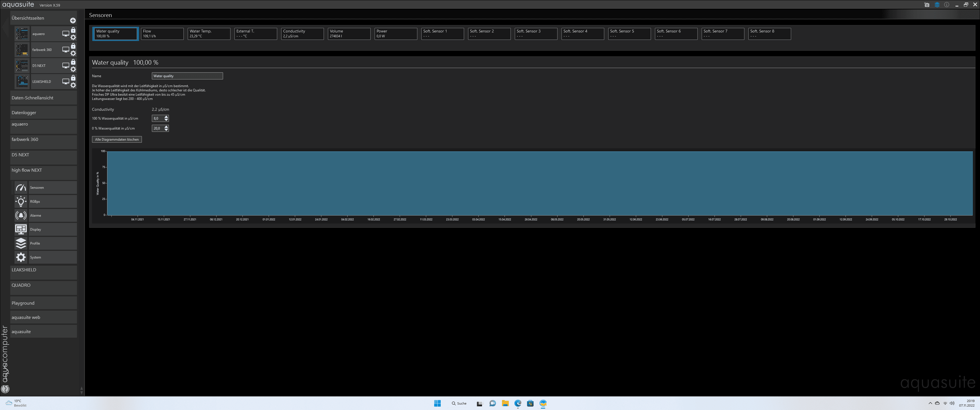Select the Sensoren gauge icon
The width and height of the screenshot is (980, 410).
[x=21, y=188]
